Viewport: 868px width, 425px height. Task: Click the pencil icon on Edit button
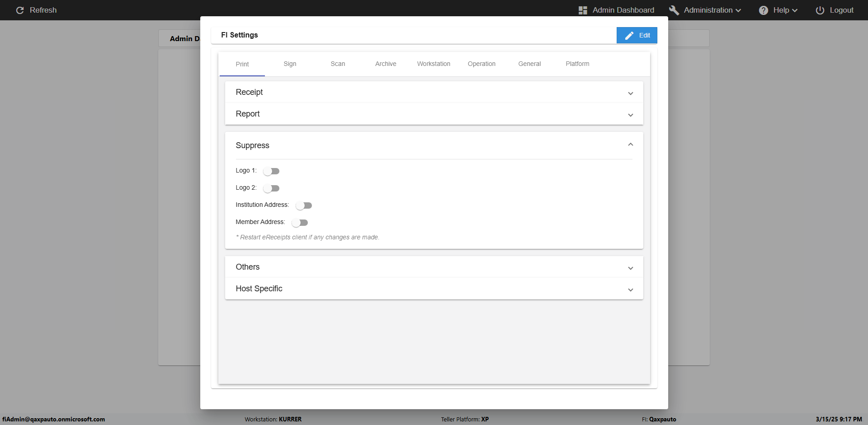tap(629, 35)
